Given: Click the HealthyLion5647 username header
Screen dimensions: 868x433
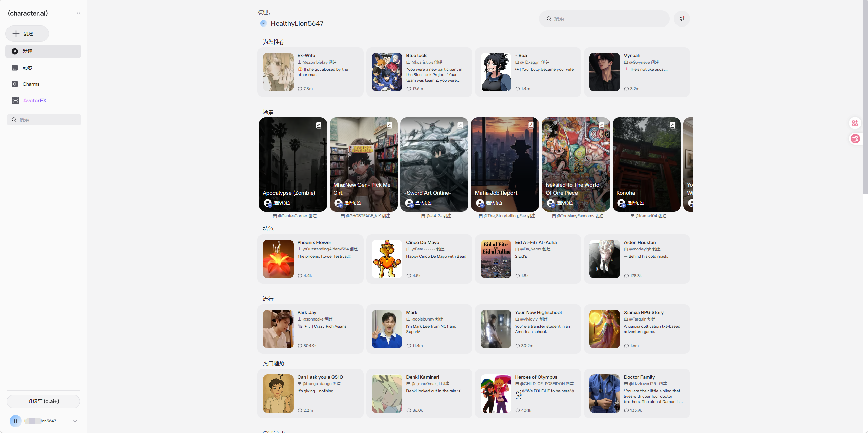Looking at the screenshot, I should 297,23.
